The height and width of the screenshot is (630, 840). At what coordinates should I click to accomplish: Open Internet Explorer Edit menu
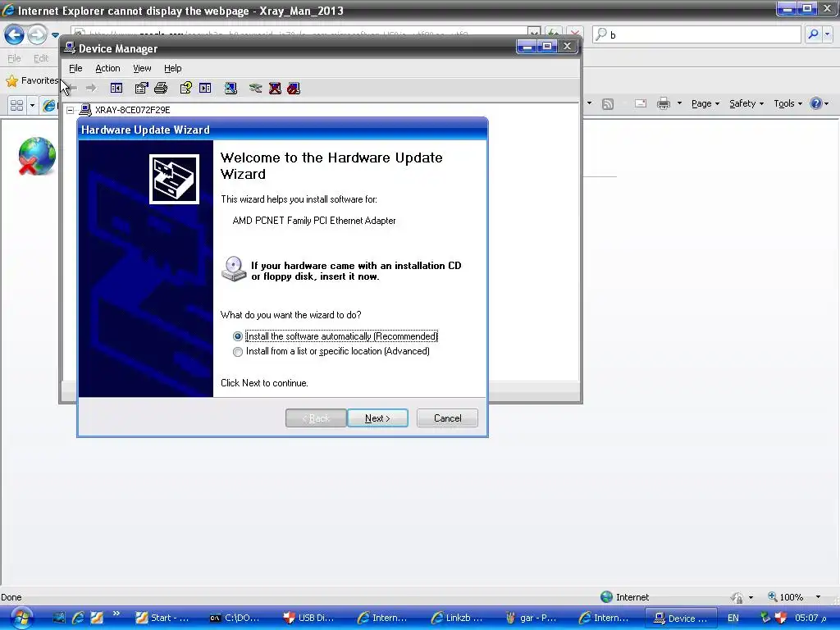click(x=41, y=58)
